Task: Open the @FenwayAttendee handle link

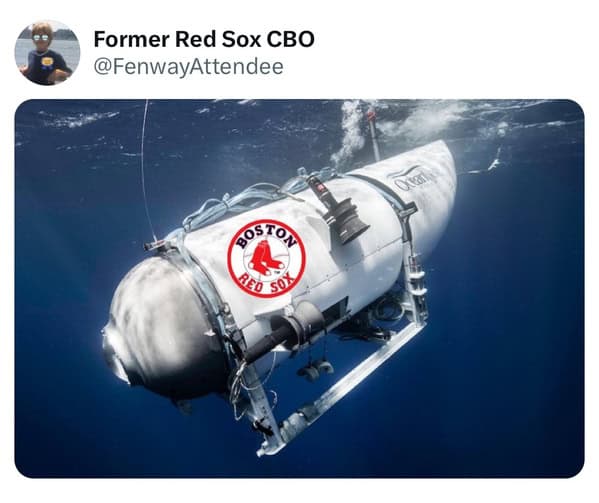Action: click(189, 67)
